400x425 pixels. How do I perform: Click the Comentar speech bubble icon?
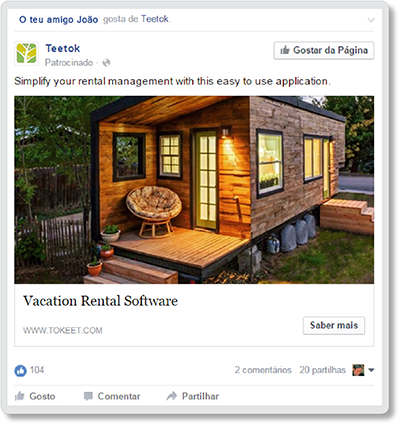tap(88, 396)
